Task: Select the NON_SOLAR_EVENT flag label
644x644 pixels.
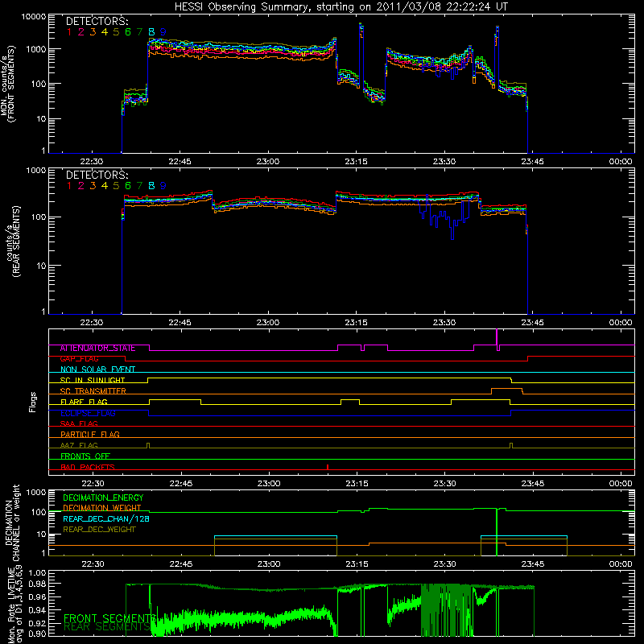Action: tap(97, 369)
